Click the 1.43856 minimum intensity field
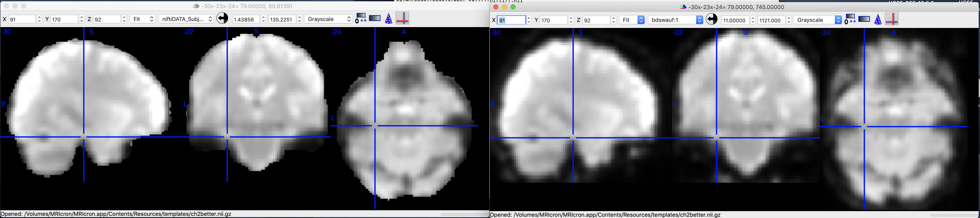Viewport: 980px width, 218px height. coord(245,19)
